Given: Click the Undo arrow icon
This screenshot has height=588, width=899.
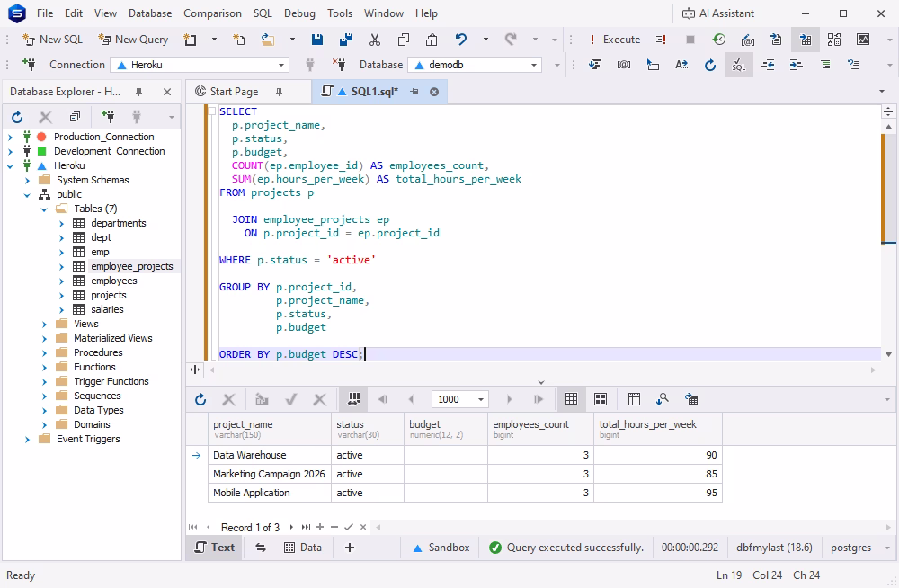Looking at the screenshot, I should 461,40.
